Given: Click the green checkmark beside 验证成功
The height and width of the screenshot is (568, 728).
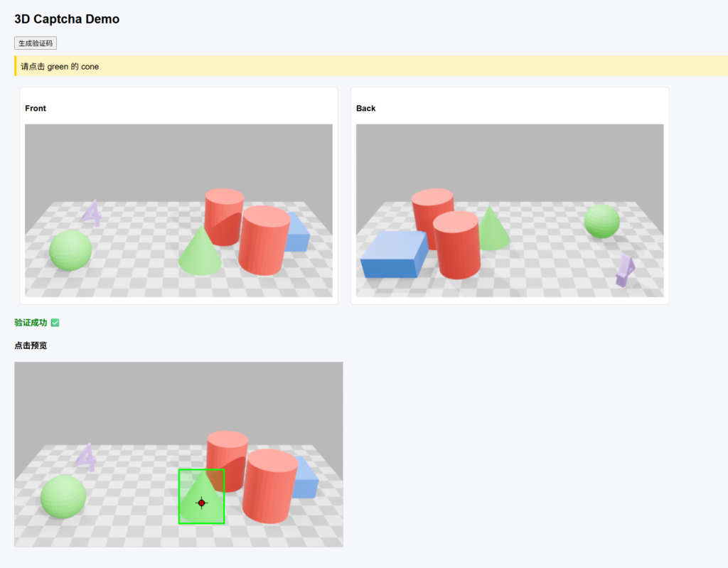Looking at the screenshot, I should pos(55,323).
